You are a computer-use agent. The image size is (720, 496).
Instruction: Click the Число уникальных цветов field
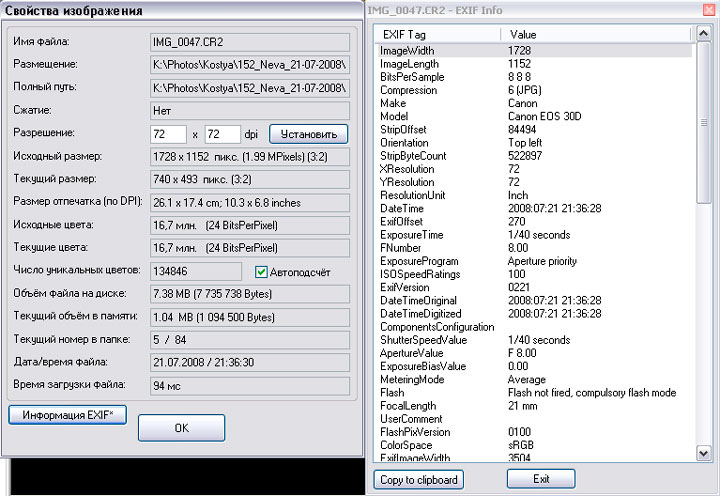click(x=195, y=272)
